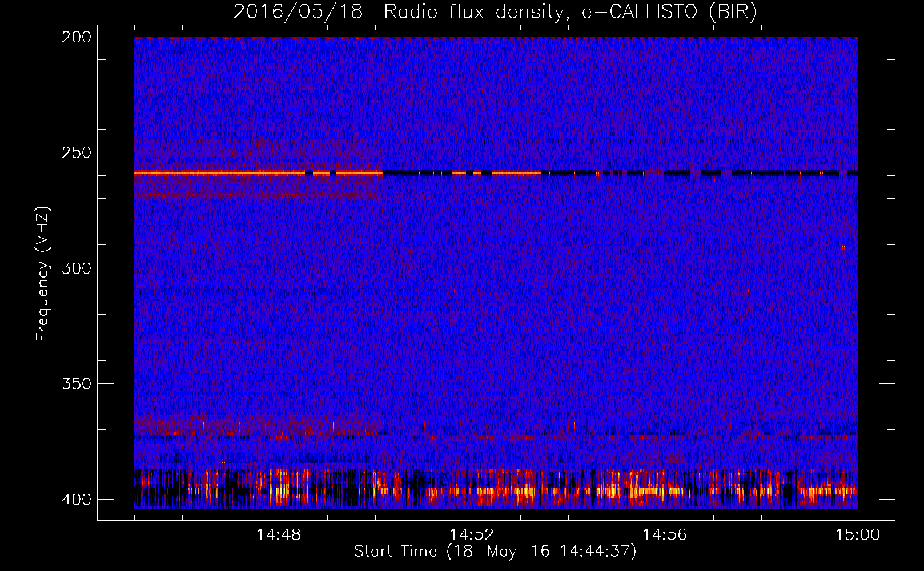Click the 14:52 time tick label

tap(472, 535)
